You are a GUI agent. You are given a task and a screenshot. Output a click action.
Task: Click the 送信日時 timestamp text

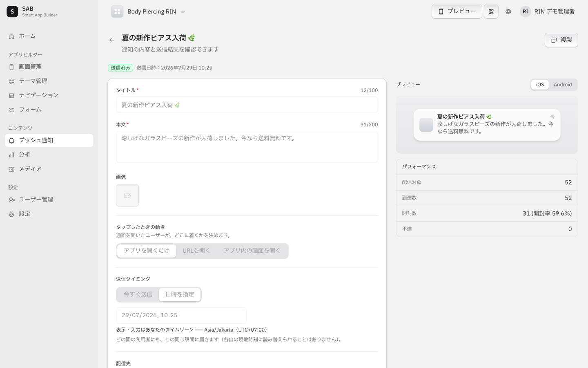pos(174,68)
